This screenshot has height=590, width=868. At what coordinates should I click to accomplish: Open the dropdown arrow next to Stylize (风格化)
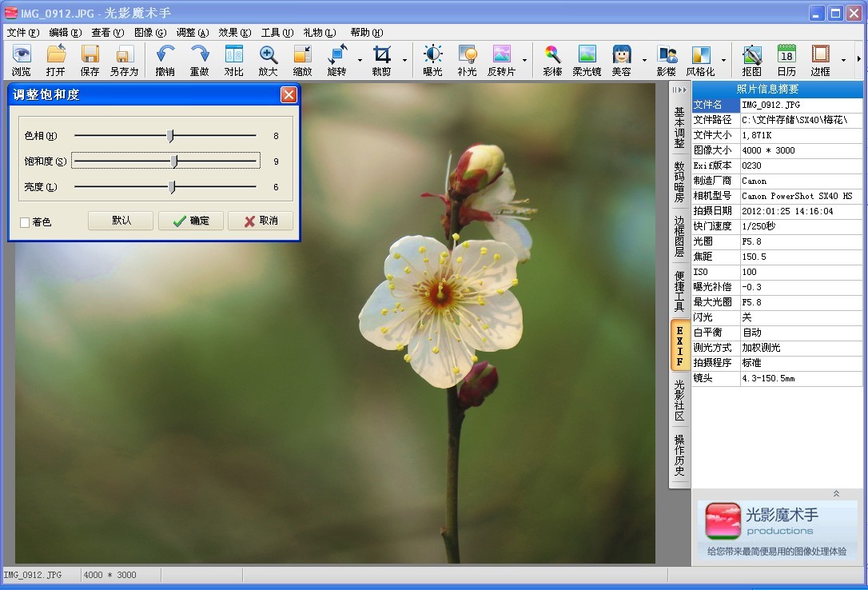[x=723, y=60]
